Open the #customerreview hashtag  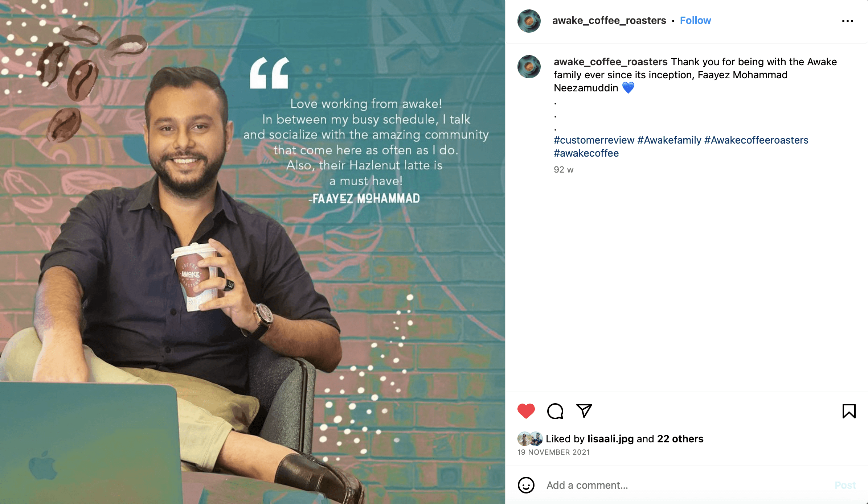(x=594, y=140)
